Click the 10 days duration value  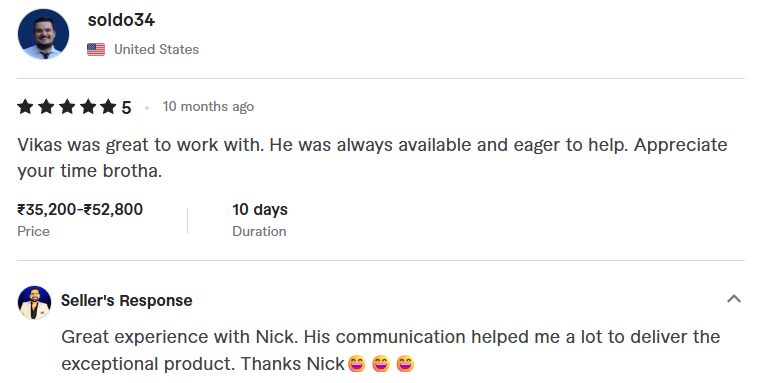[260, 210]
